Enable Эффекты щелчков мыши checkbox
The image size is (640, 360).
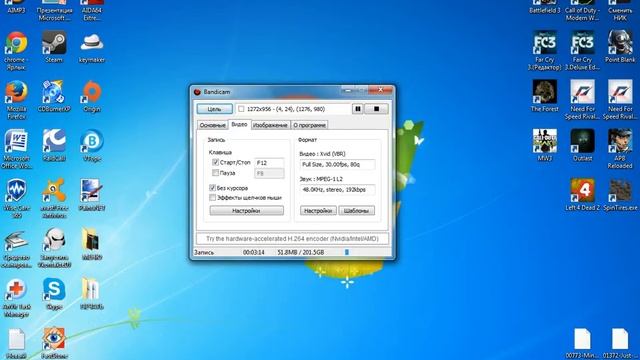pos(212,198)
